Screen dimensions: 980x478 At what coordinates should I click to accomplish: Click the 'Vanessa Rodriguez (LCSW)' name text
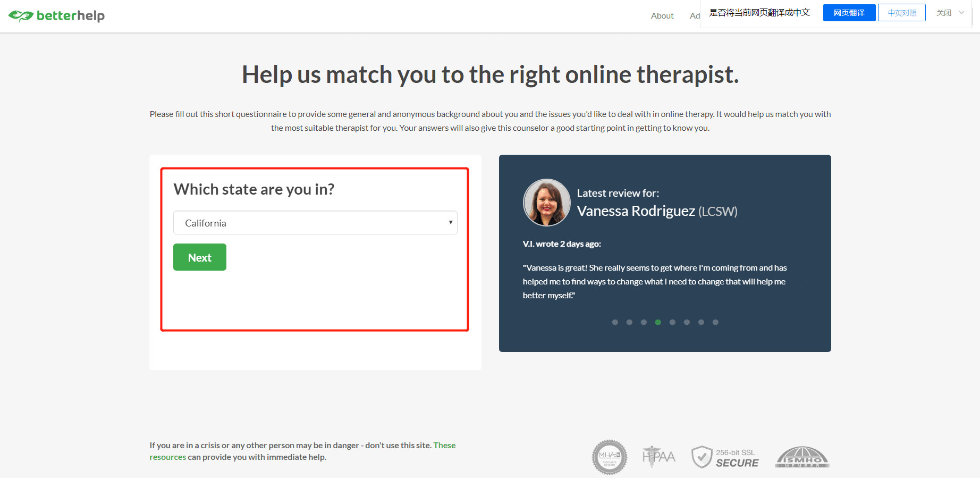pyautogui.click(x=657, y=211)
